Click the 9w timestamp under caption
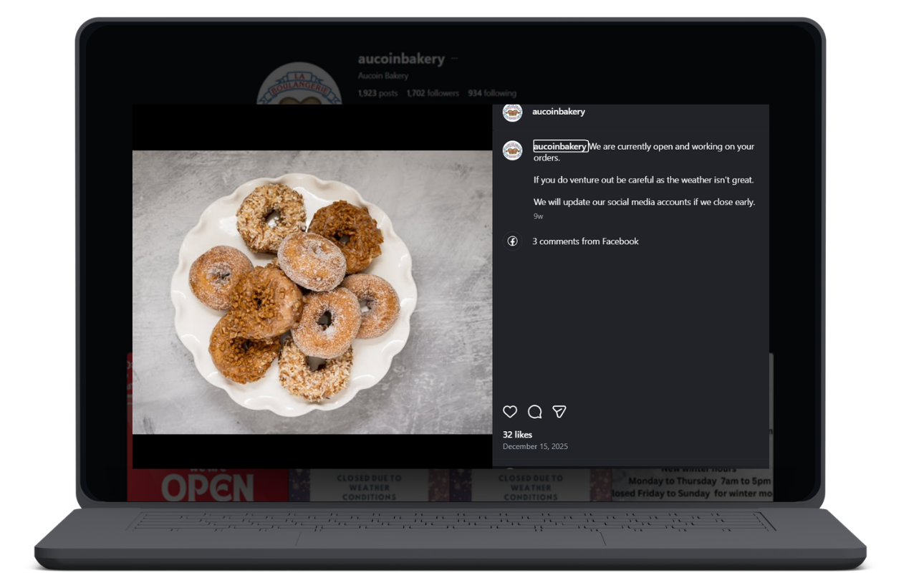 538,216
